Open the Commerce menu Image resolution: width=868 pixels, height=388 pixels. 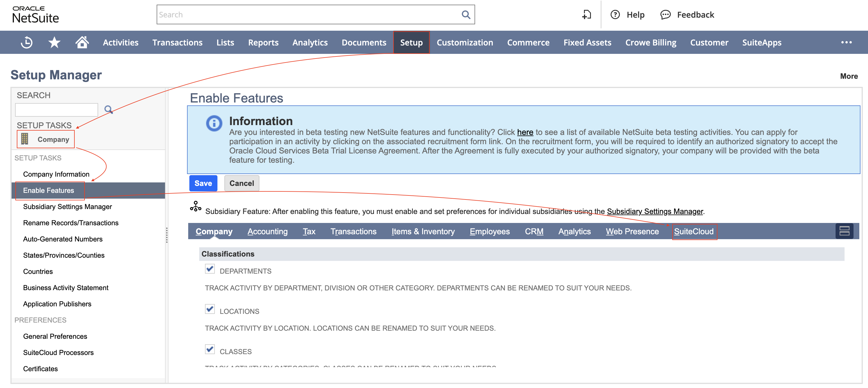click(x=528, y=43)
